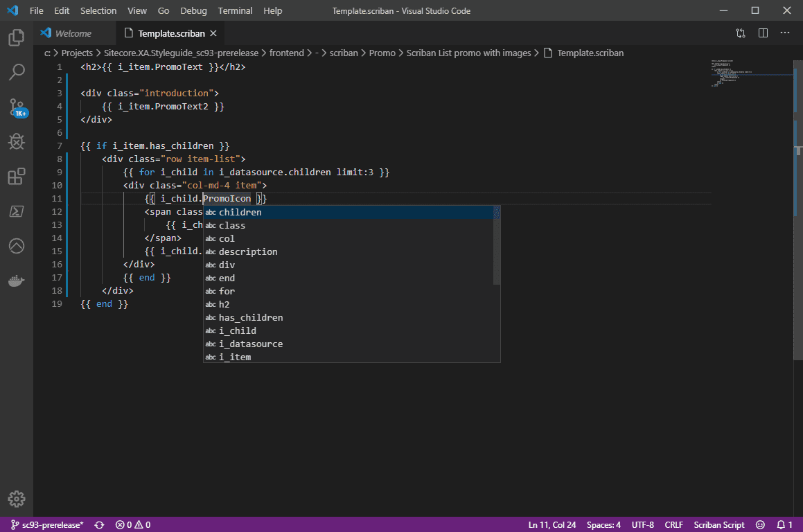Click the code minimap preview
This screenshot has height=532, width=803.
752,73
